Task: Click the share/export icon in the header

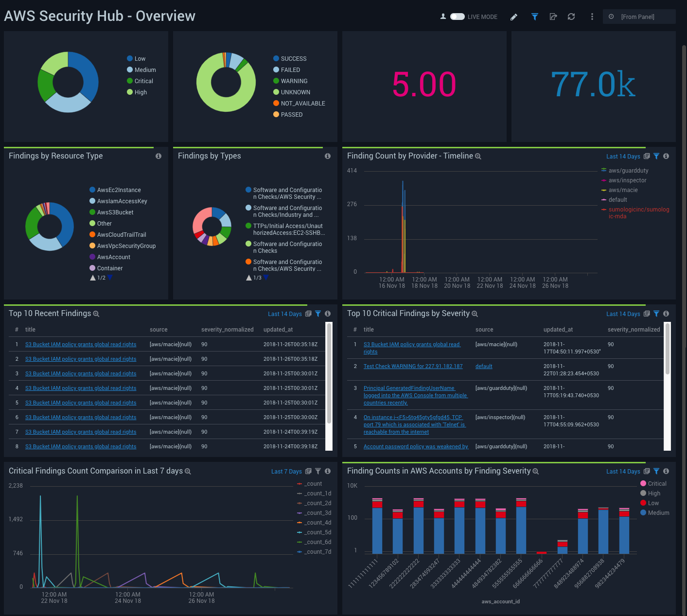Action: click(x=553, y=17)
